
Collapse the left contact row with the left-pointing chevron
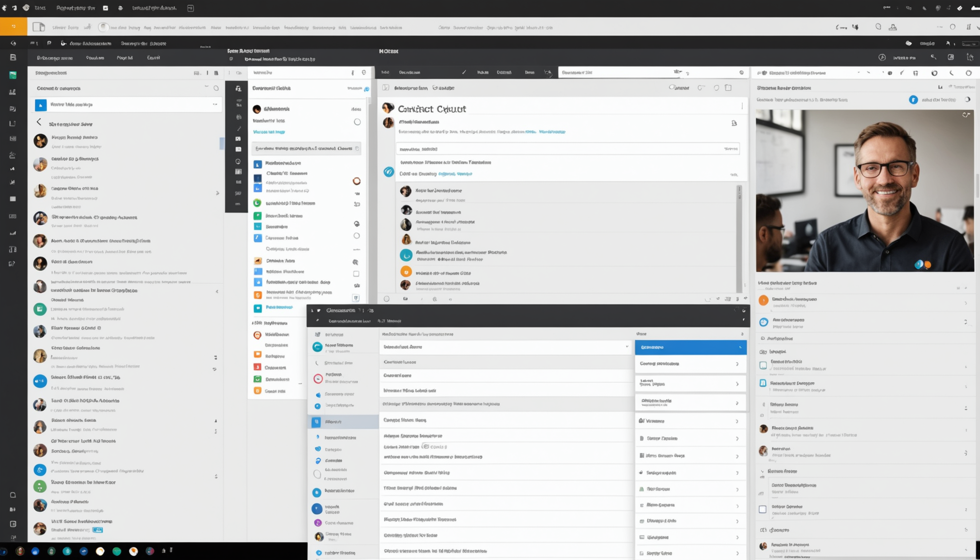coord(217,291)
